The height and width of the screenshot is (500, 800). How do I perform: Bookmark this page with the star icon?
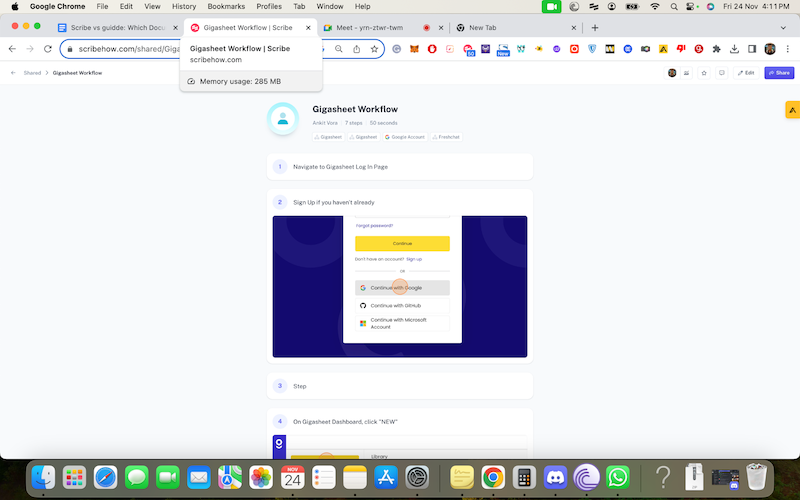(374, 49)
